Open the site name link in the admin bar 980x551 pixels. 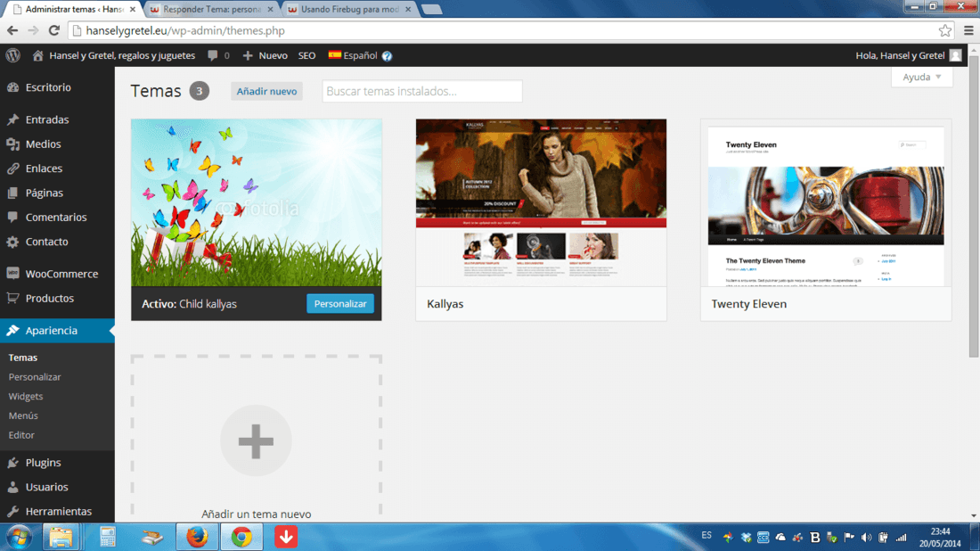tap(122, 55)
